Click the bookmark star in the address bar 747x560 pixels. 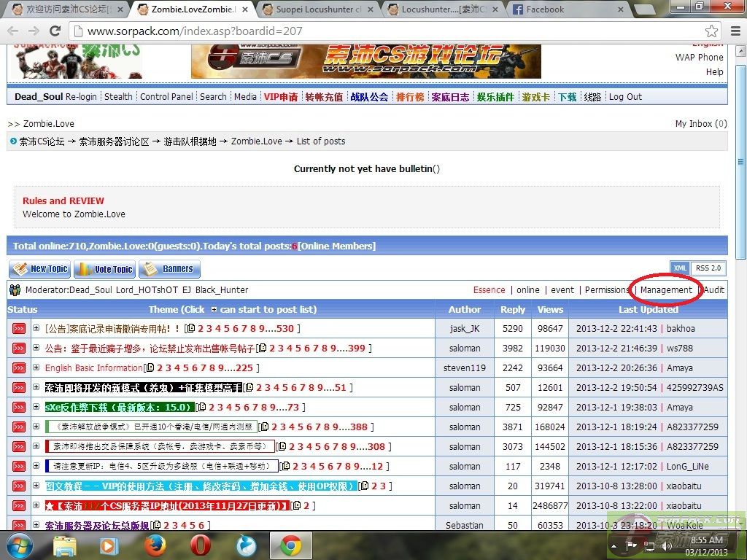click(x=711, y=31)
